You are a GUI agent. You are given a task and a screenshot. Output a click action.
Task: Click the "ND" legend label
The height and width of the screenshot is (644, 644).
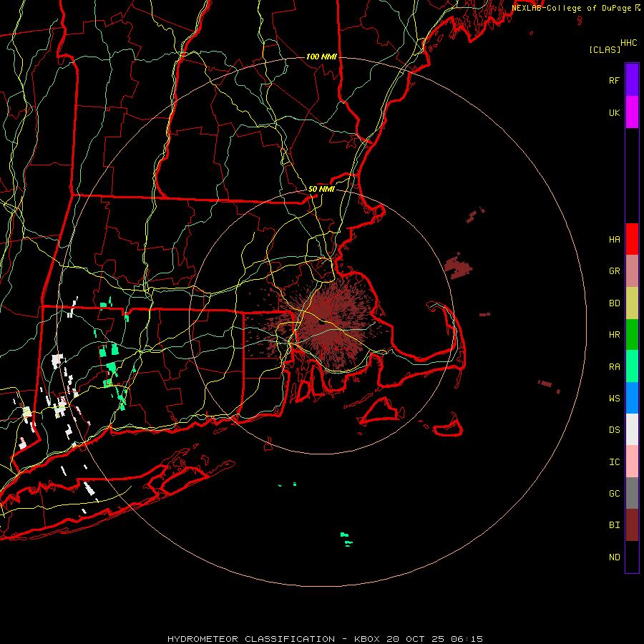tap(614, 557)
